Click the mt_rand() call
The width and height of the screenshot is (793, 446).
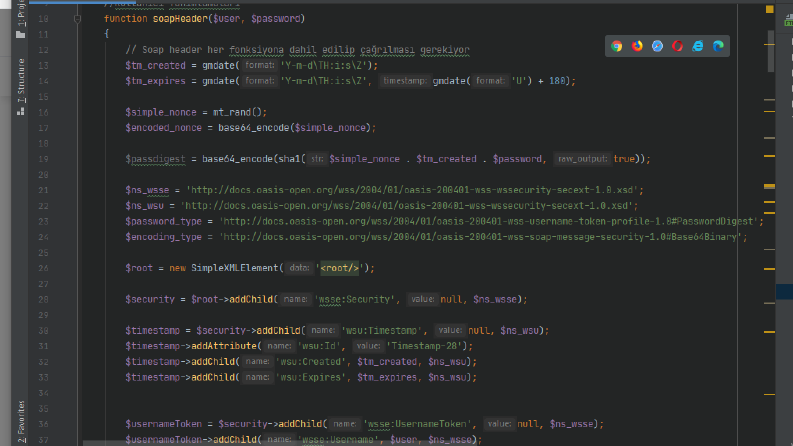tap(237, 112)
